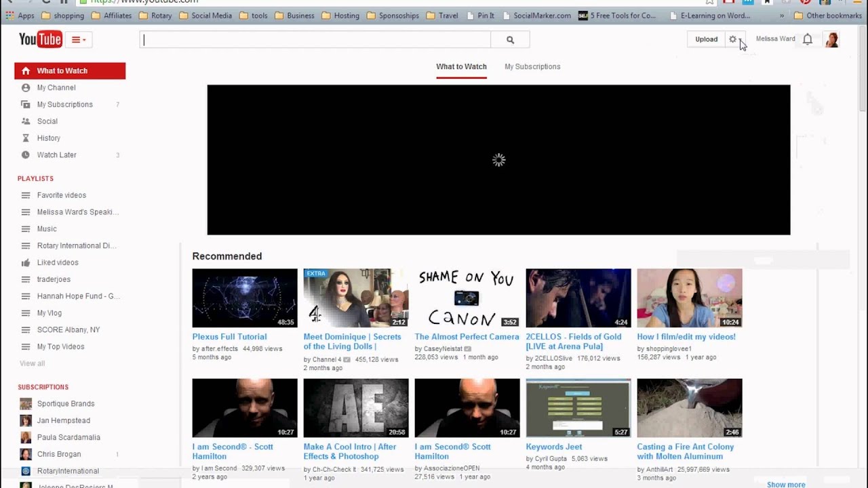Click the Liked videos thumbs-up icon
868x488 pixels.
click(x=26, y=262)
